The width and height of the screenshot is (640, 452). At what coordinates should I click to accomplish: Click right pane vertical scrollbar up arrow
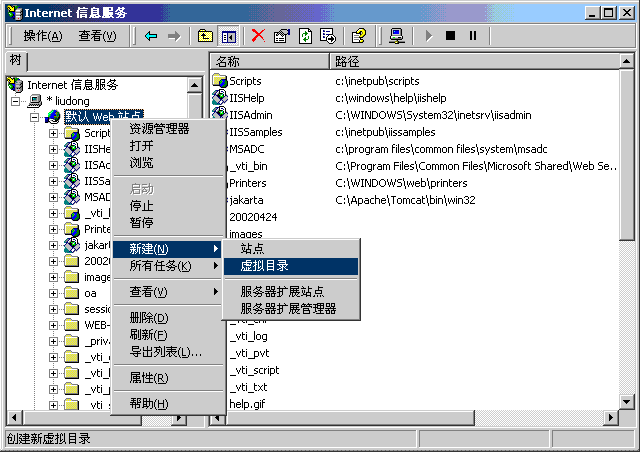[627, 62]
